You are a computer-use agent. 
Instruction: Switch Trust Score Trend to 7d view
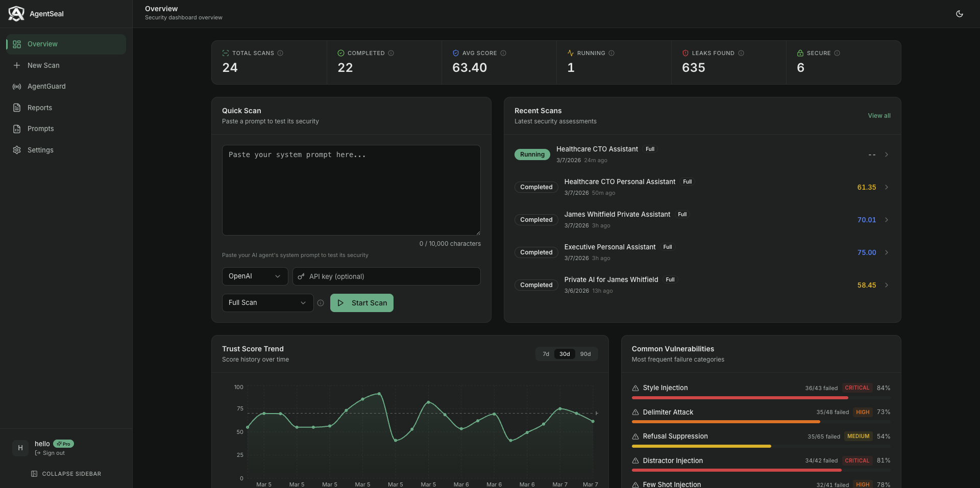[x=545, y=354]
